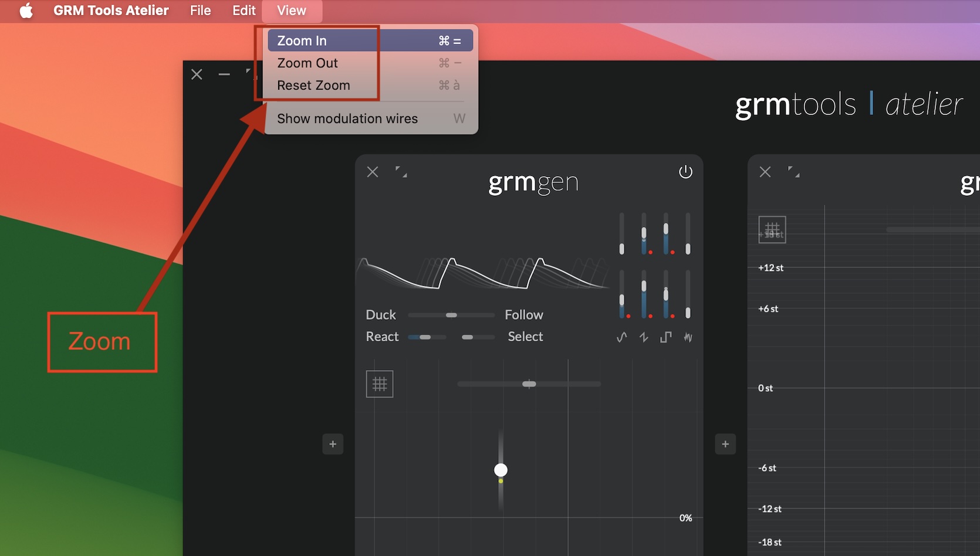The height and width of the screenshot is (556, 980).
Task: Choose Zoom Out from the View menu
Action: click(370, 63)
